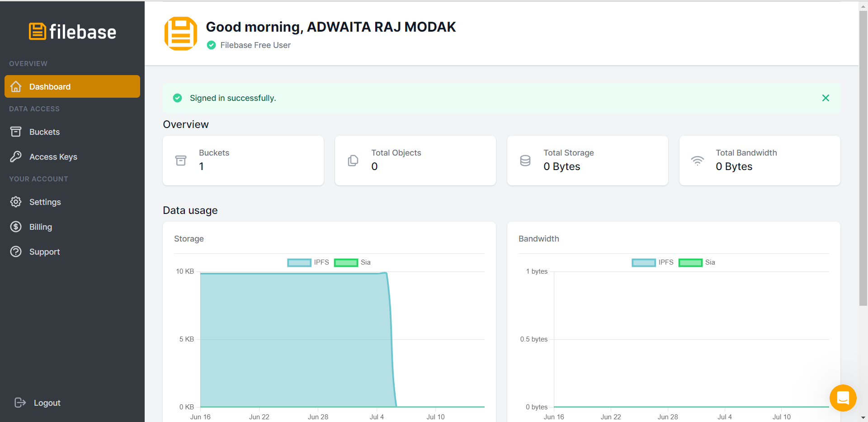Open Settings in the sidebar
The image size is (868, 422).
(x=72, y=202)
